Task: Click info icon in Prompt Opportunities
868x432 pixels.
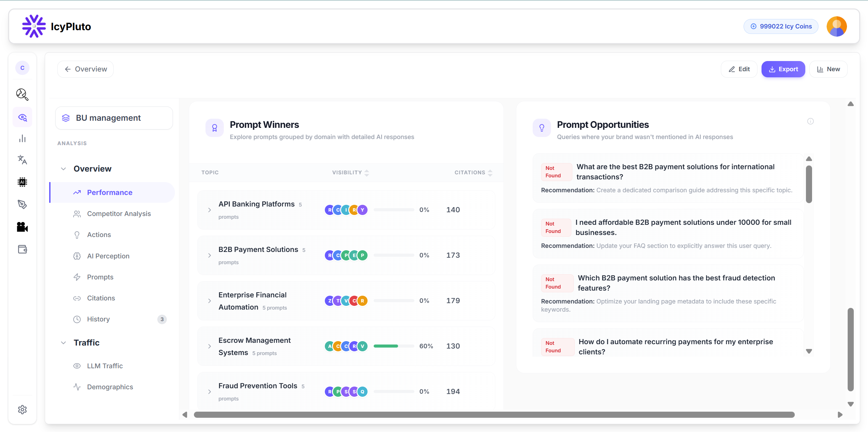Action: coord(810,121)
